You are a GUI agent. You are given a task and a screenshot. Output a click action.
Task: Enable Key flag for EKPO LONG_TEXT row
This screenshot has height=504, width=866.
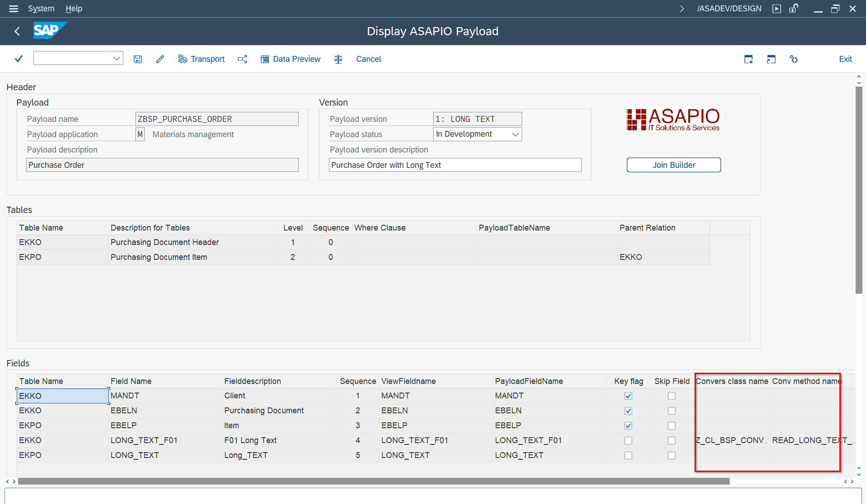[628, 456]
